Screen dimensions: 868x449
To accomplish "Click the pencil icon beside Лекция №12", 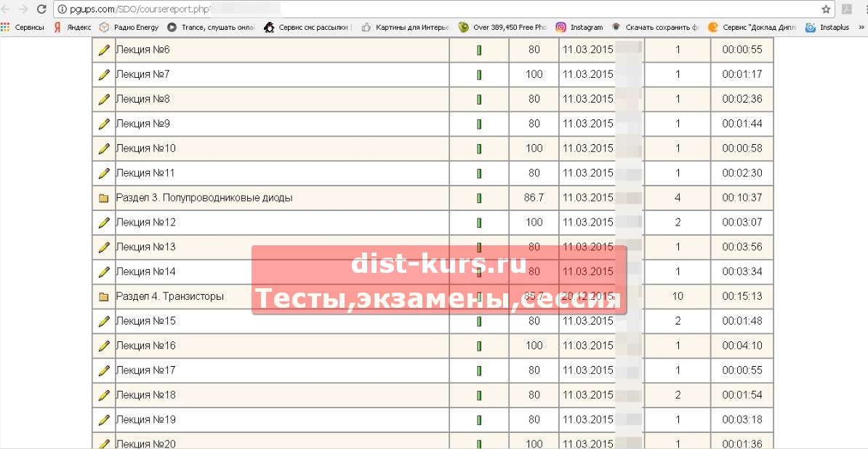I will (104, 223).
